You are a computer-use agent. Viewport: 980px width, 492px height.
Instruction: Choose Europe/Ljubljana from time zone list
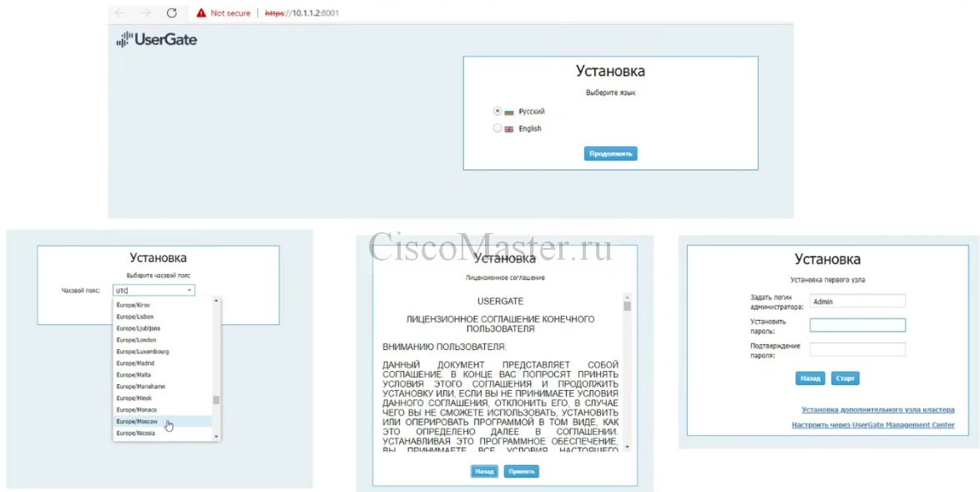(163, 328)
